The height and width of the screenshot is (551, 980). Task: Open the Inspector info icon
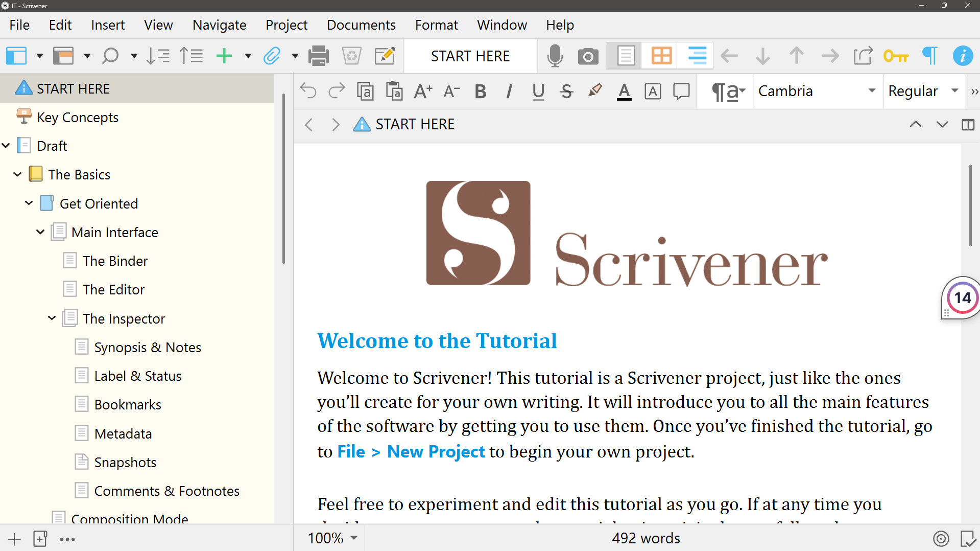click(x=963, y=55)
